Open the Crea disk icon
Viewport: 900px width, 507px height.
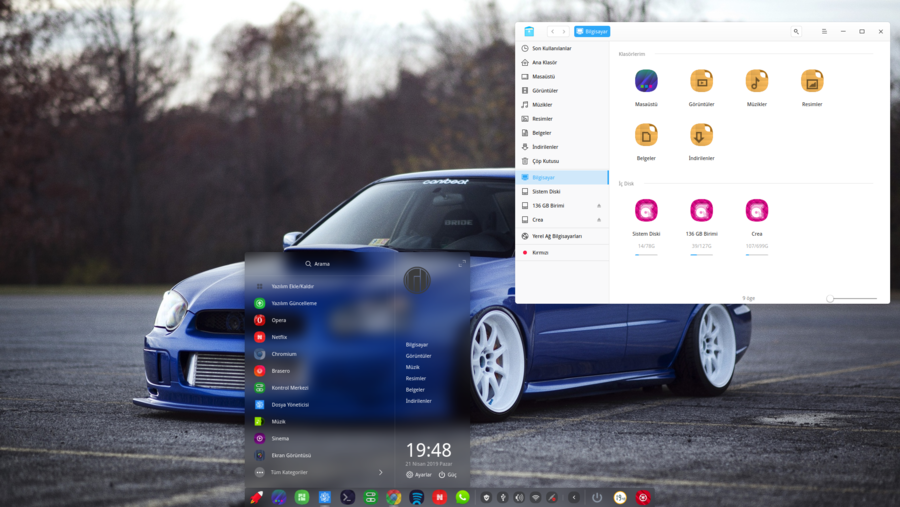point(757,211)
